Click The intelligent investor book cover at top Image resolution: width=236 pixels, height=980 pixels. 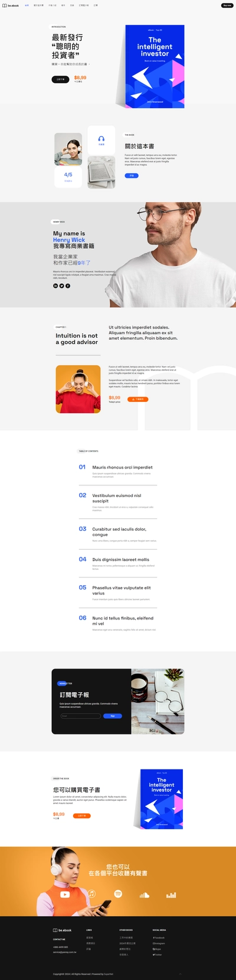click(x=155, y=66)
